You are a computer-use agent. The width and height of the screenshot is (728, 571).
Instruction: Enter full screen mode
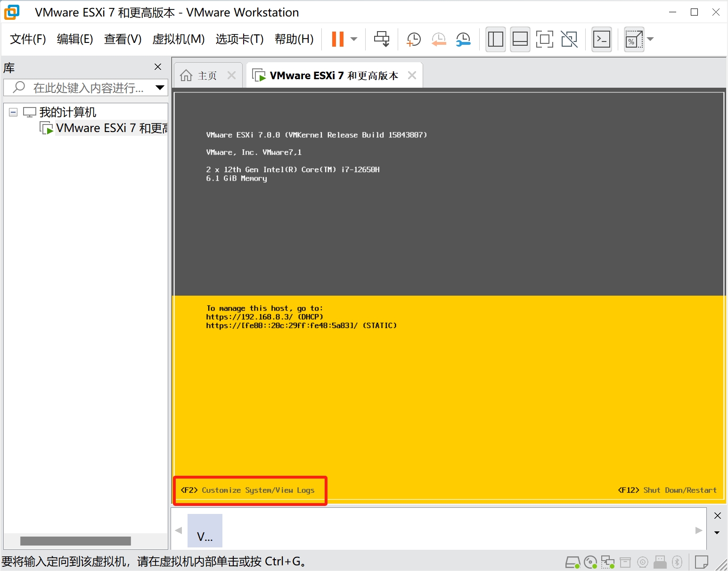click(544, 39)
